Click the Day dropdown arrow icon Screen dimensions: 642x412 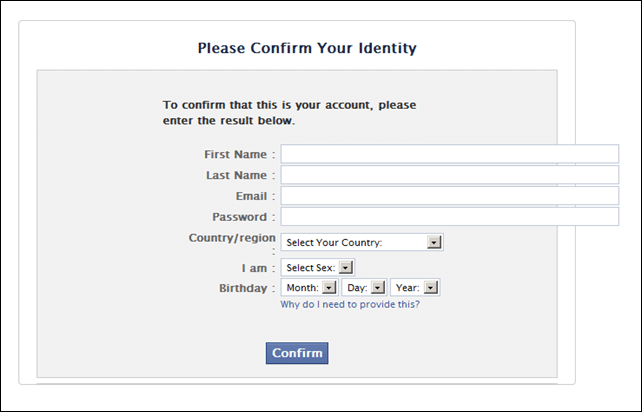pos(378,287)
